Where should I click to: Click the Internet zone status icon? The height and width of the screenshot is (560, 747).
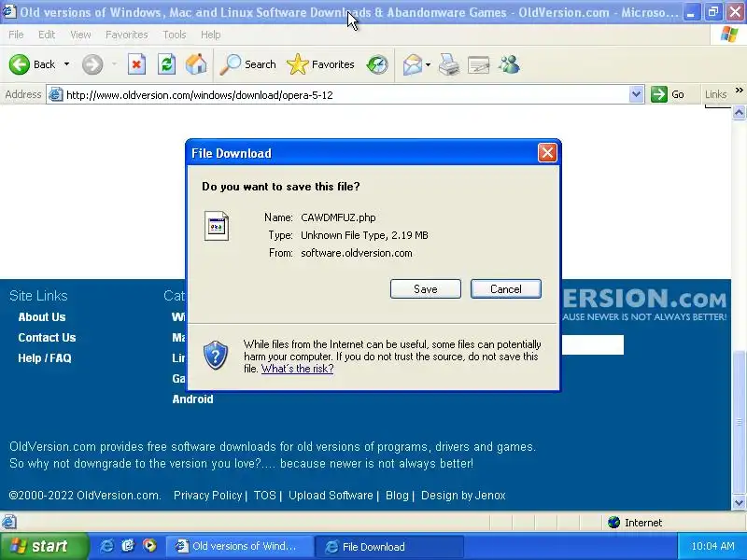(613, 523)
